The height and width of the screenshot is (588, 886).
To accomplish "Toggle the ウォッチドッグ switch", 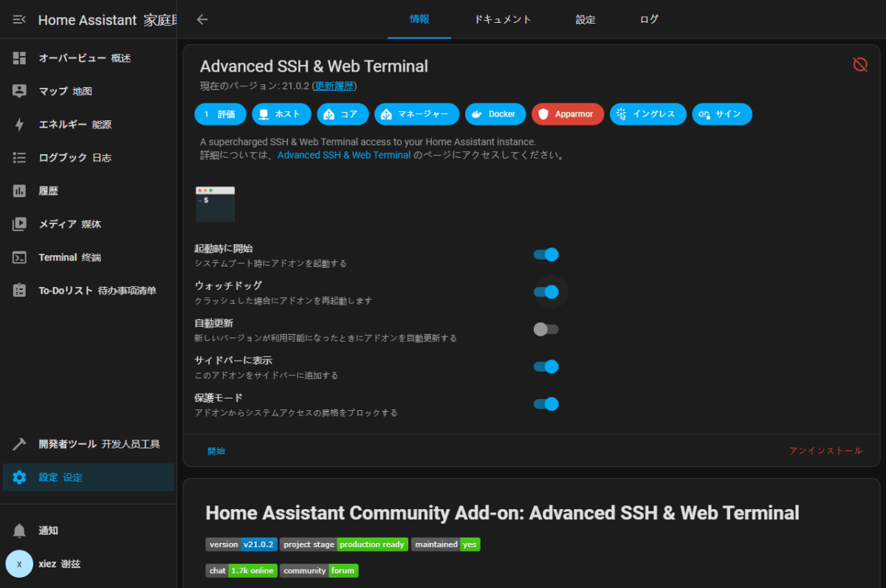I will click(546, 292).
